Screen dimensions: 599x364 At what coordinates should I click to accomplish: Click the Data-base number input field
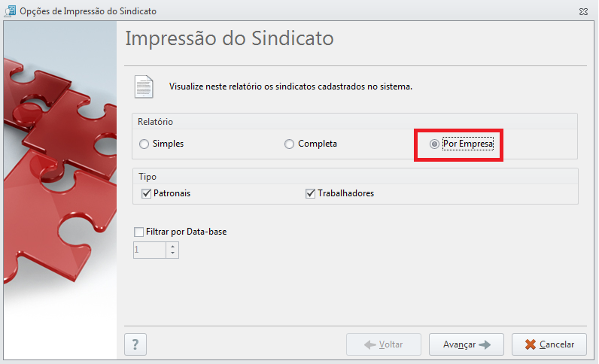[150, 250]
